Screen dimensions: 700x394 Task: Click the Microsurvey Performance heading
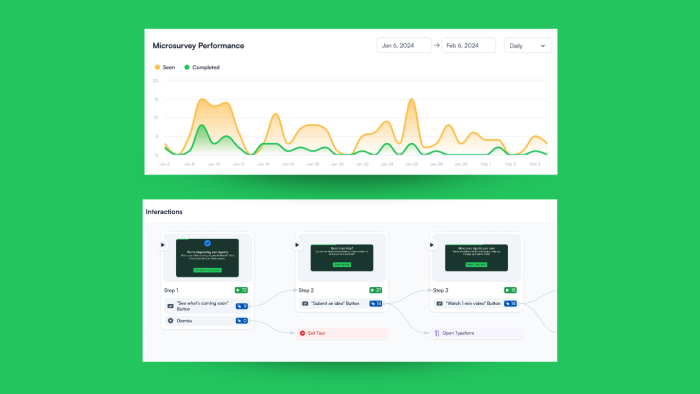[x=198, y=46]
